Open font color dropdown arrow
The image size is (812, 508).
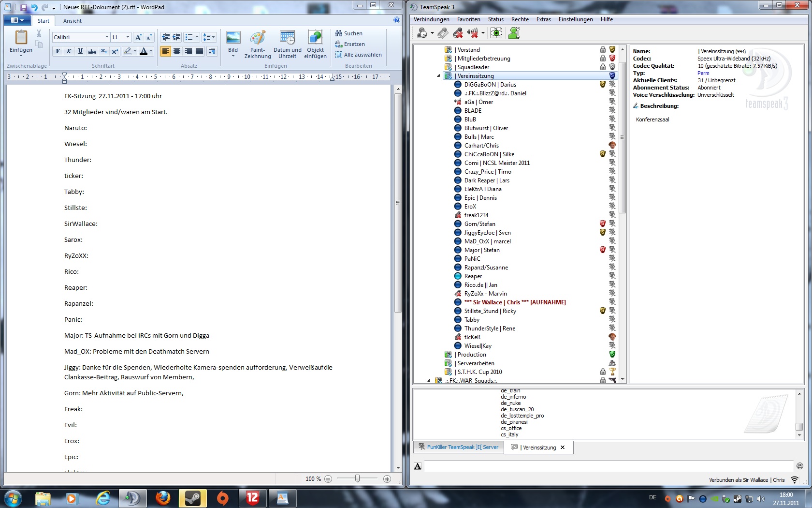click(151, 51)
